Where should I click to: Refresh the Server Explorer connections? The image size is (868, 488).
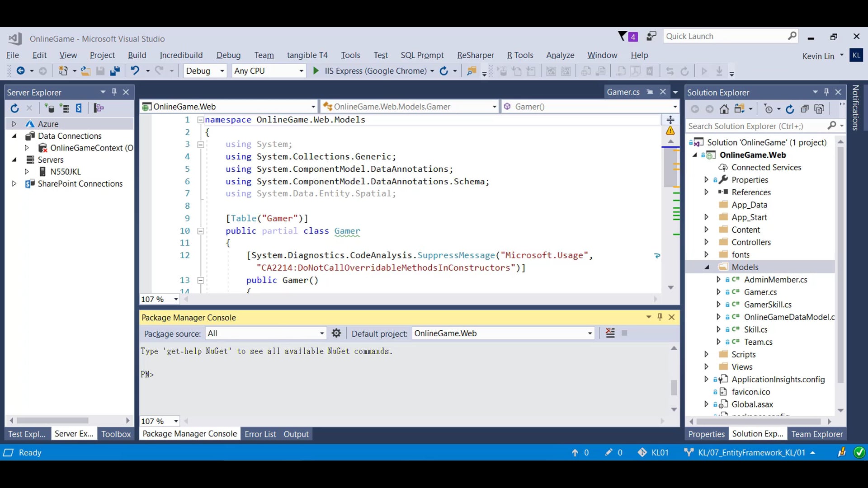[14, 108]
